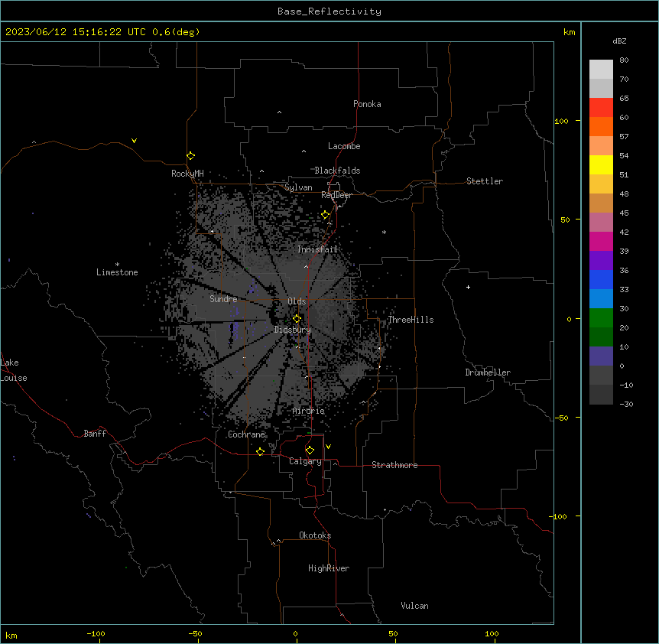The height and width of the screenshot is (644, 659).
Task: Click the Didsbury city label
Action: pos(293,330)
